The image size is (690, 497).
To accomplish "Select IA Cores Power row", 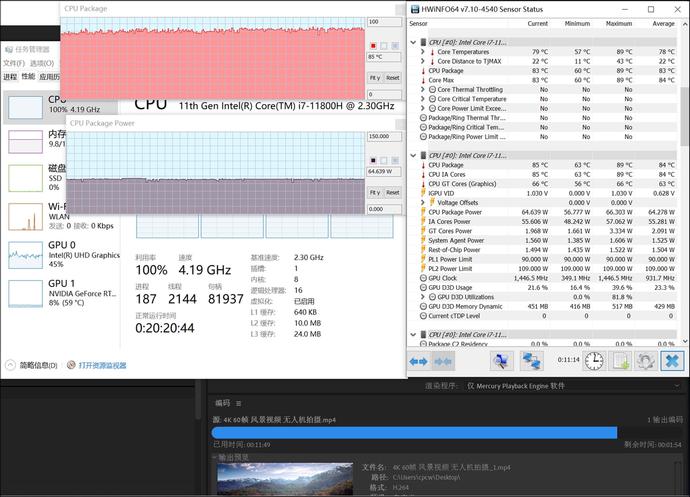I will coord(547,221).
